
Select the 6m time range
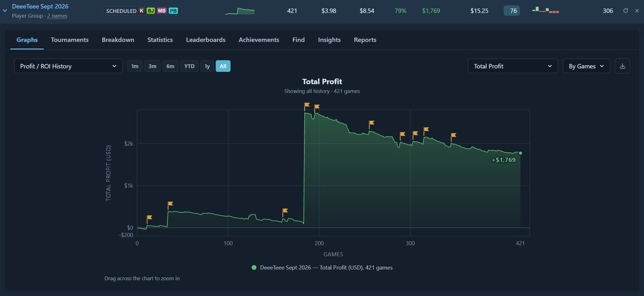point(170,66)
